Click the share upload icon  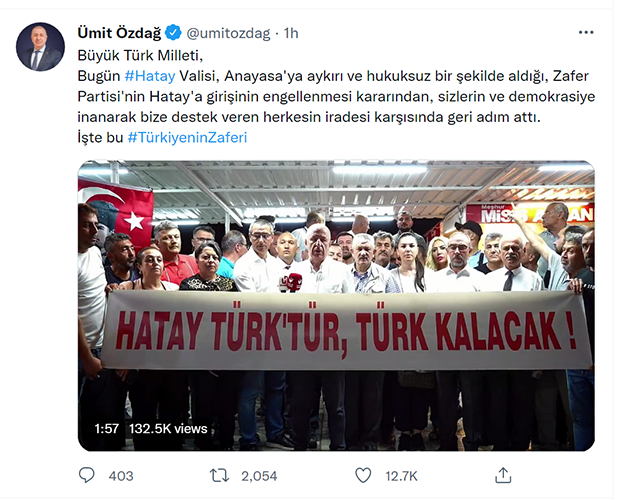tap(503, 475)
